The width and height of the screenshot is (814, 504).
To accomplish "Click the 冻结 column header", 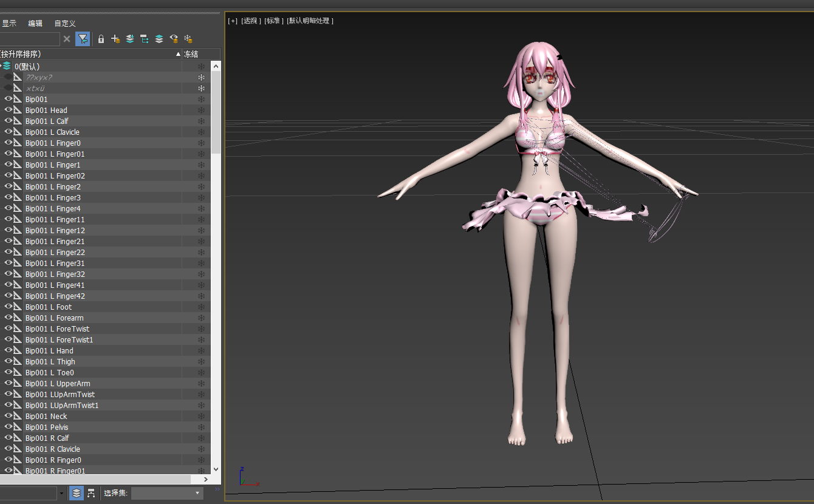I will pos(191,54).
